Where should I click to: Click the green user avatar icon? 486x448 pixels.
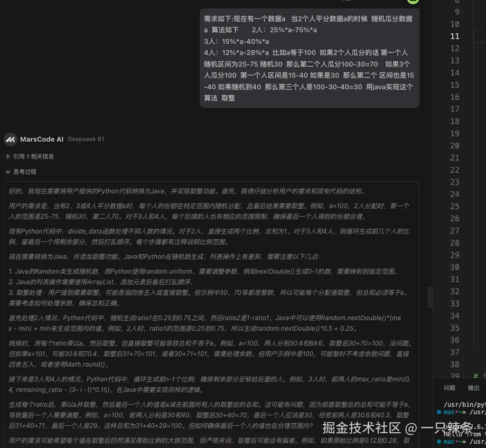[x=413, y=2]
